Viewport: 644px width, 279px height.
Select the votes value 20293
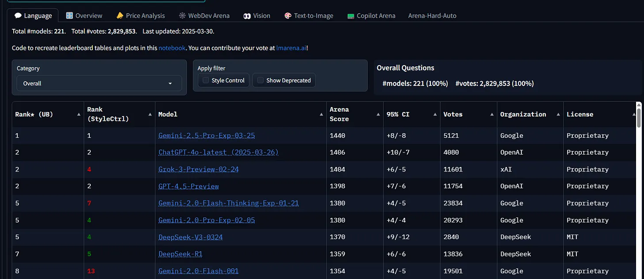click(453, 220)
